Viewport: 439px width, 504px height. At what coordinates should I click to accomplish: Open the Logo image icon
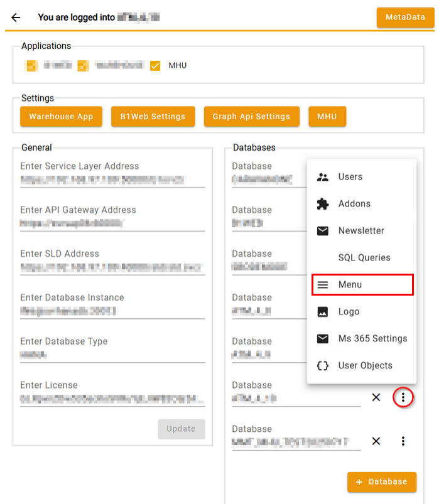tap(323, 312)
